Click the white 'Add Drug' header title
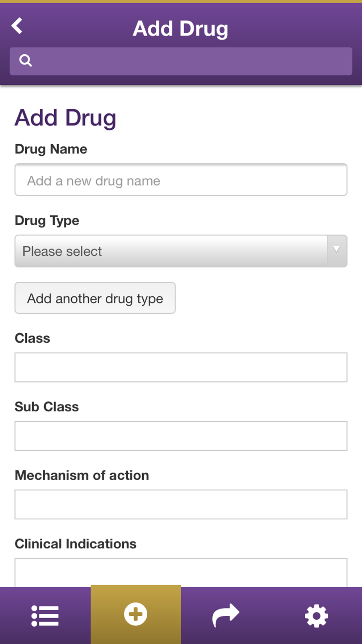The height and width of the screenshot is (644, 362). coord(180,28)
